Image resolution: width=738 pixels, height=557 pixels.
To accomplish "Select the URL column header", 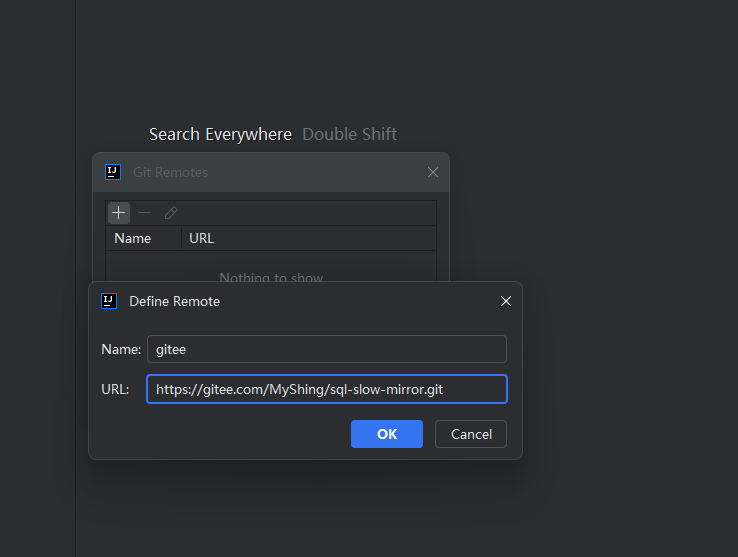I will [x=202, y=238].
